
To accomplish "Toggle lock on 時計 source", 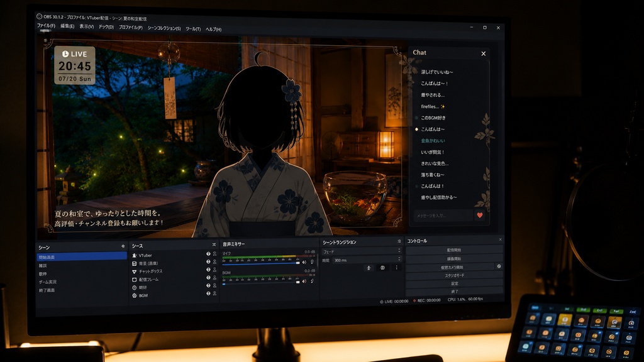I will [x=214, y=286].
